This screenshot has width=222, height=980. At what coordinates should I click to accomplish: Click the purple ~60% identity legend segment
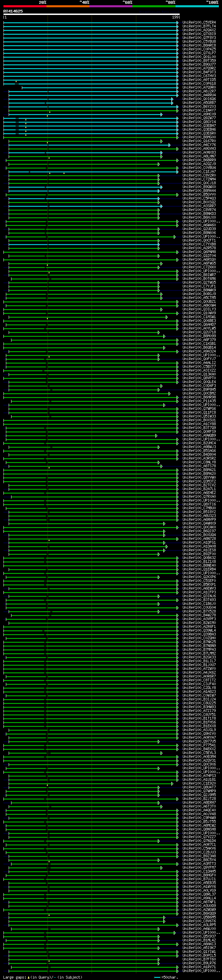[111, 6]
